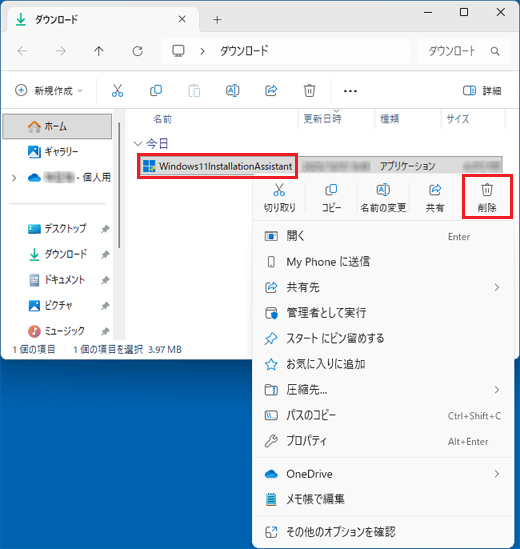Go back with the left arrow
Viewport: 520px width, 549px height.
click(22, 51)
